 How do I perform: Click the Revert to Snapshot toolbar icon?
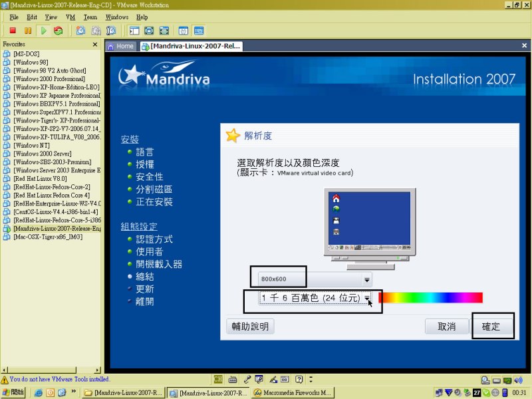(96, 31)
